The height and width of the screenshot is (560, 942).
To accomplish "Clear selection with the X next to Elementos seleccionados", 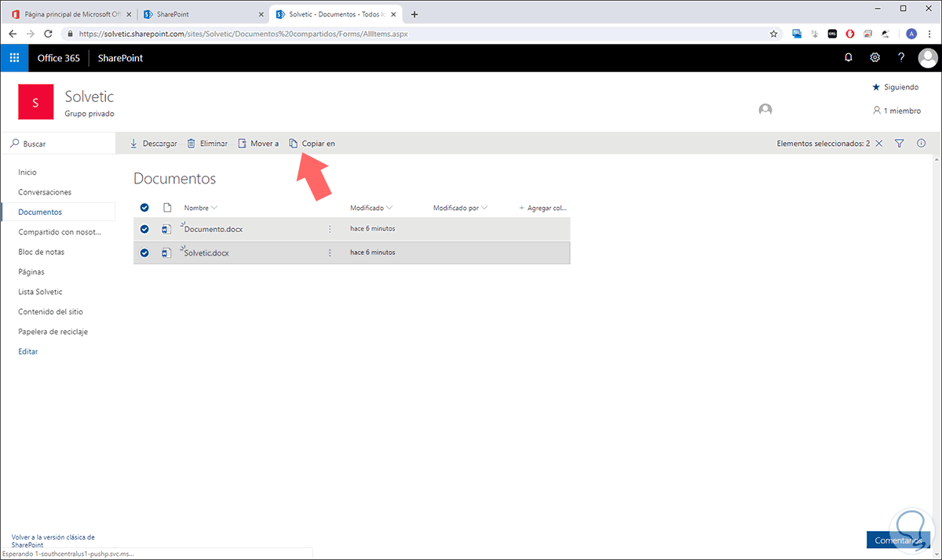I will click(x=878, y=144).
